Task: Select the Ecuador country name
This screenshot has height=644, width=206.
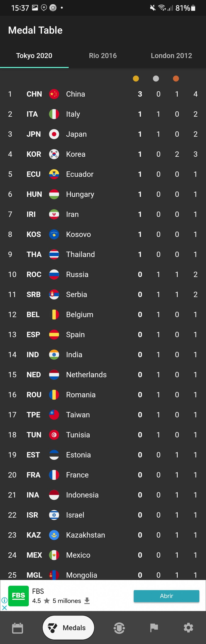Action: pyautogui.click(x=80, y=174)
